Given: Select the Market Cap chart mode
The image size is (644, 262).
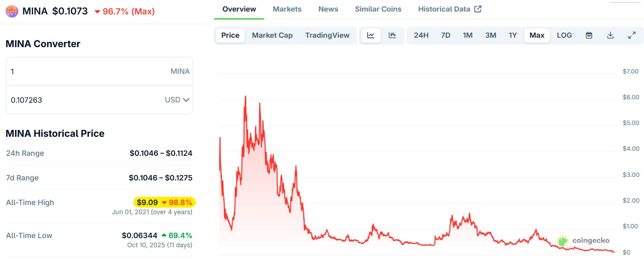Looking at the screenshot, I should 272,35.
